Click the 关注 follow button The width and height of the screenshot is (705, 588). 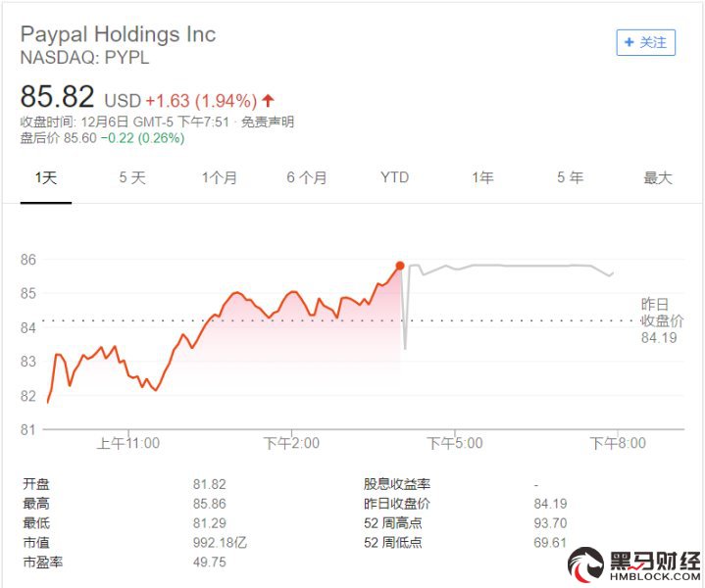[x=645, y=43]
